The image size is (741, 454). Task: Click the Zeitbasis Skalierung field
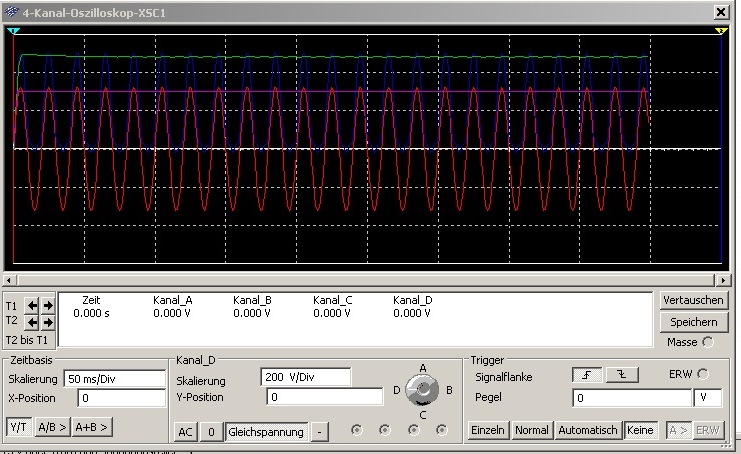[114, 379]
